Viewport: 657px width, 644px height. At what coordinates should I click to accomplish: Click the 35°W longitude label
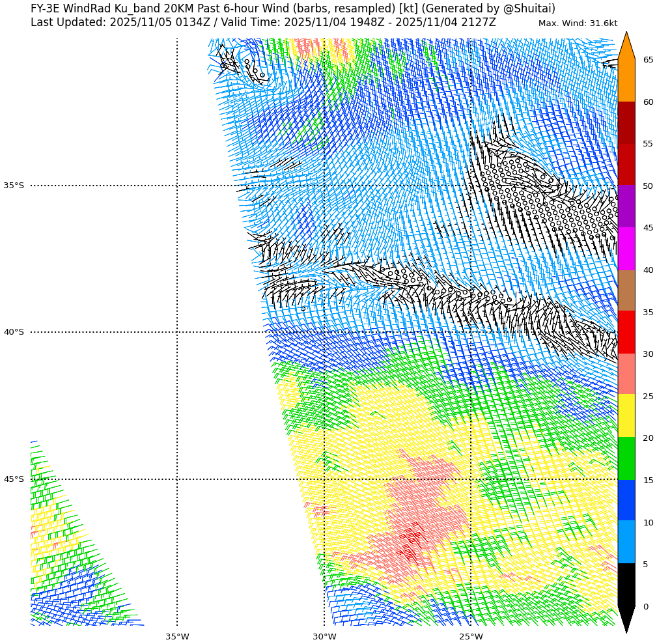(177, 636)
